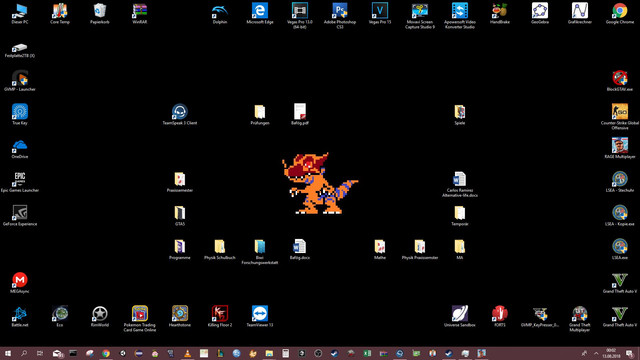
Task: Launch Counter-Strike Global Offensive
Action: 620,116
